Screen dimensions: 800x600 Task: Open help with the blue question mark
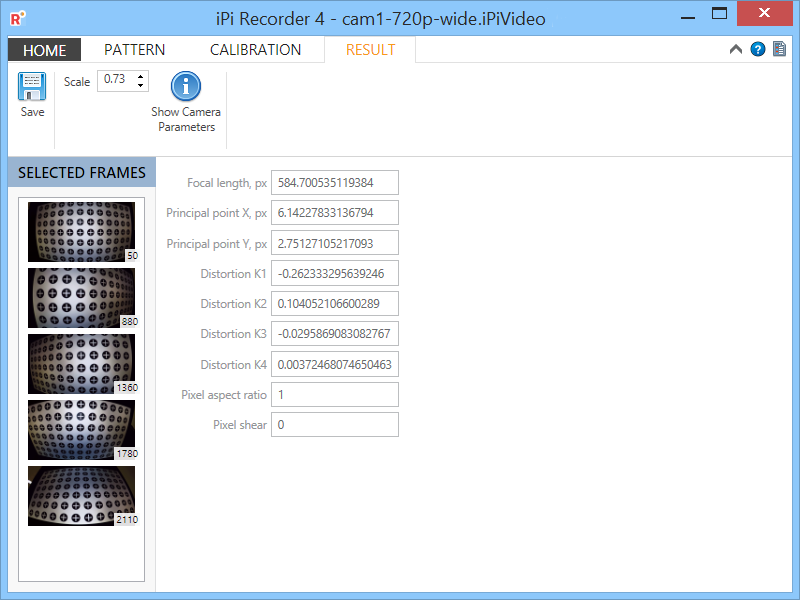[x=758, y=49]
